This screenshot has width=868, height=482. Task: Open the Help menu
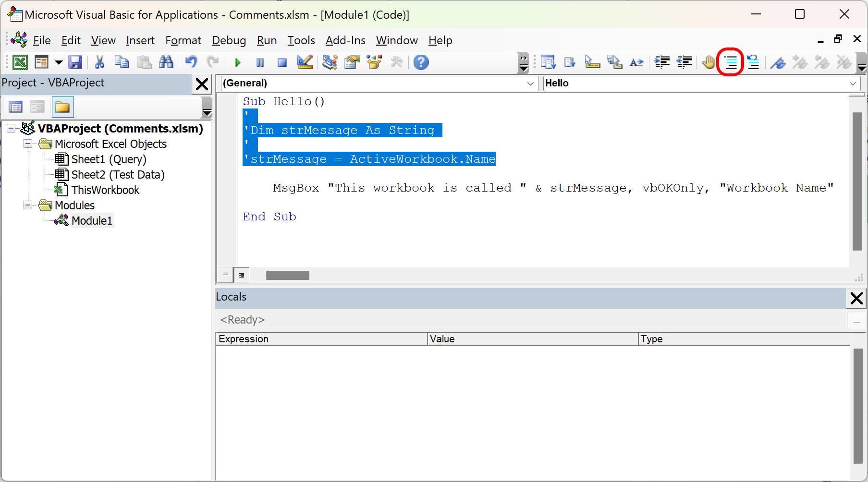(440, 40)
